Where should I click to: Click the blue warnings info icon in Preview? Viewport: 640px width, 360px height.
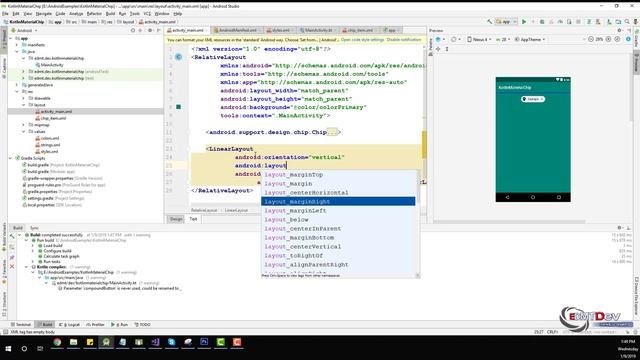coord(628,40)
